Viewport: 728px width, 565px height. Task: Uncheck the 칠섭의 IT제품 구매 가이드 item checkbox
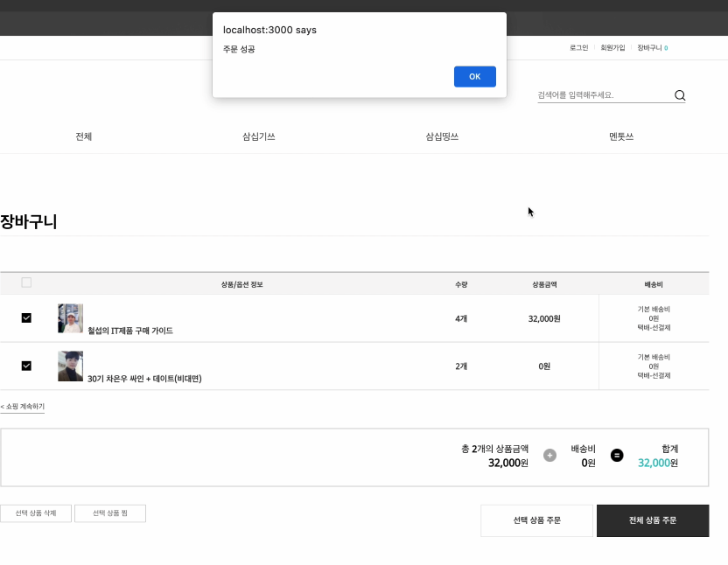[26, 317]
